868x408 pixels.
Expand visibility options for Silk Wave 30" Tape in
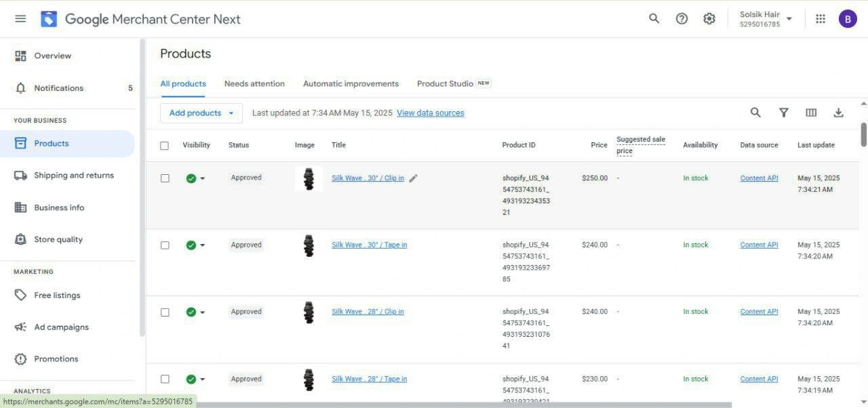[202, 245]
